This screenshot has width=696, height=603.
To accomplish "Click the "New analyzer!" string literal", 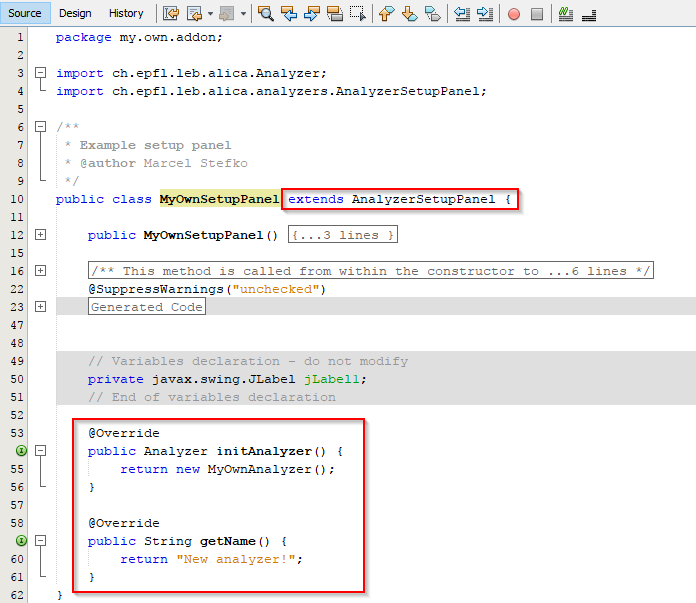I will (236, 559).
